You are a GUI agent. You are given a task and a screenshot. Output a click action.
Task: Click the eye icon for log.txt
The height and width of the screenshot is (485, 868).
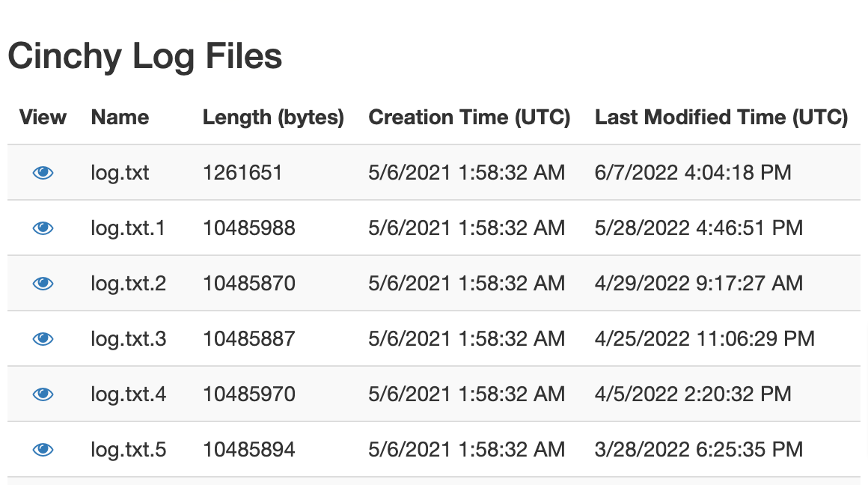43,173
